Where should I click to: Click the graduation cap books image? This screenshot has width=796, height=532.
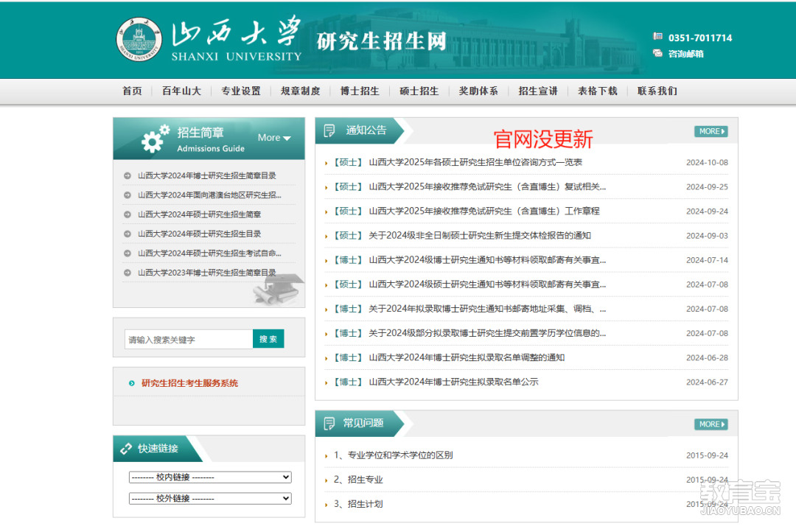(278, 290)
